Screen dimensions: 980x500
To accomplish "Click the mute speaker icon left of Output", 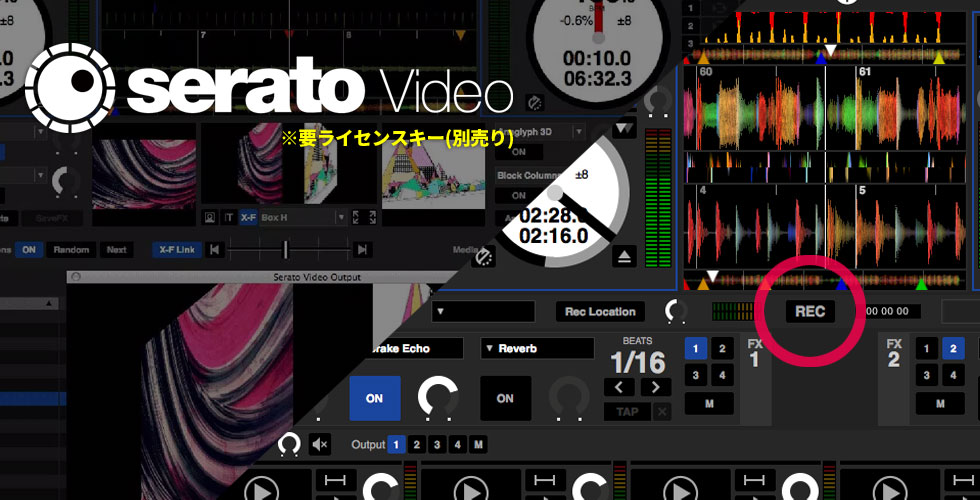I will (x=321, y=445).
